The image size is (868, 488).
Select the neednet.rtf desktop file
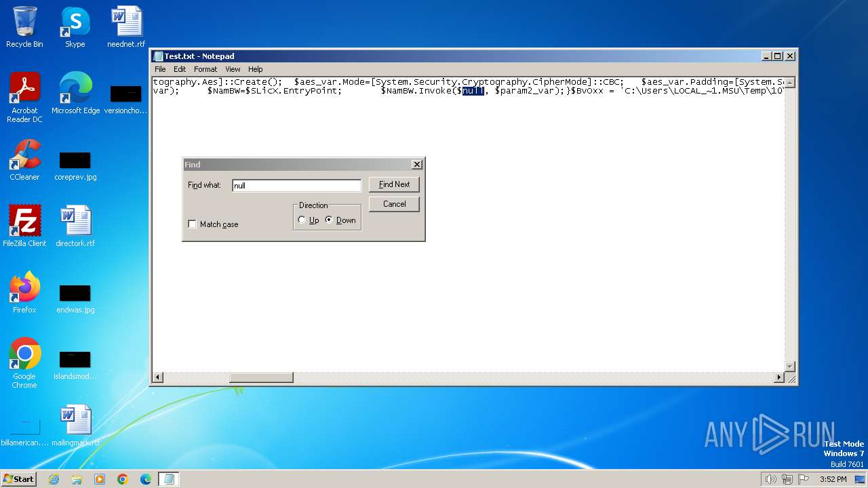pyautogui.click(x=126, y=27)
